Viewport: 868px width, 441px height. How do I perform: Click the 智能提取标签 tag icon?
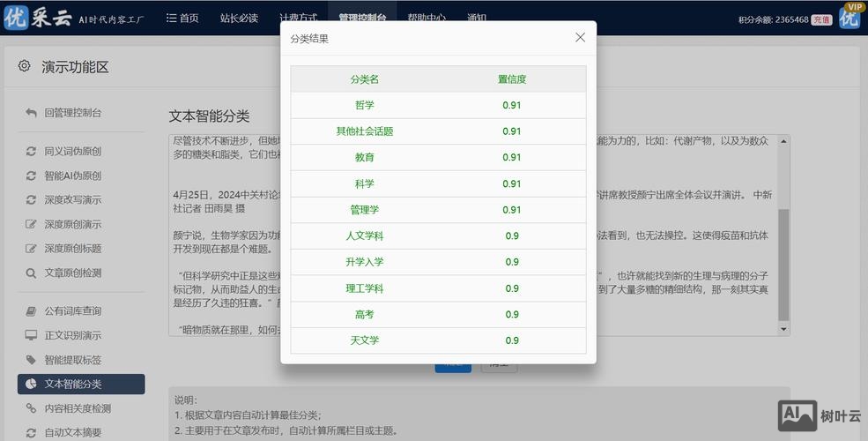(x=31, y=360)
